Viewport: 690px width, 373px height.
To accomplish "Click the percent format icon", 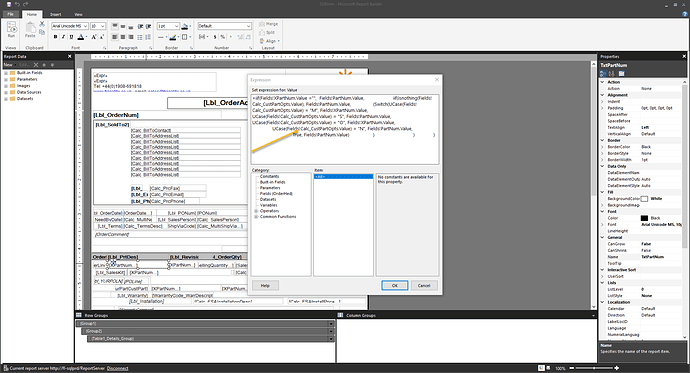I will click(223, 37).
